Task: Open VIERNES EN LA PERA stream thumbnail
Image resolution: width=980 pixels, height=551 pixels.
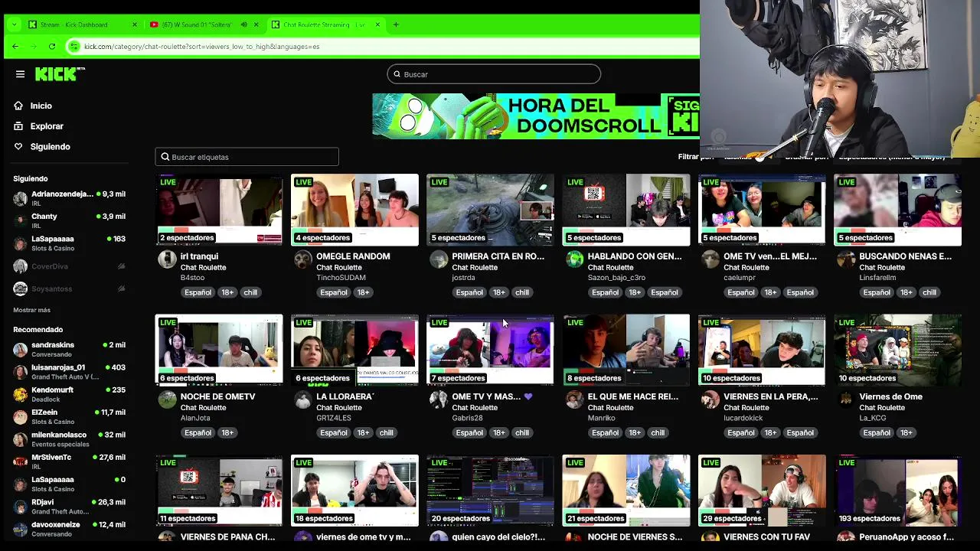Action: (762, 350)
